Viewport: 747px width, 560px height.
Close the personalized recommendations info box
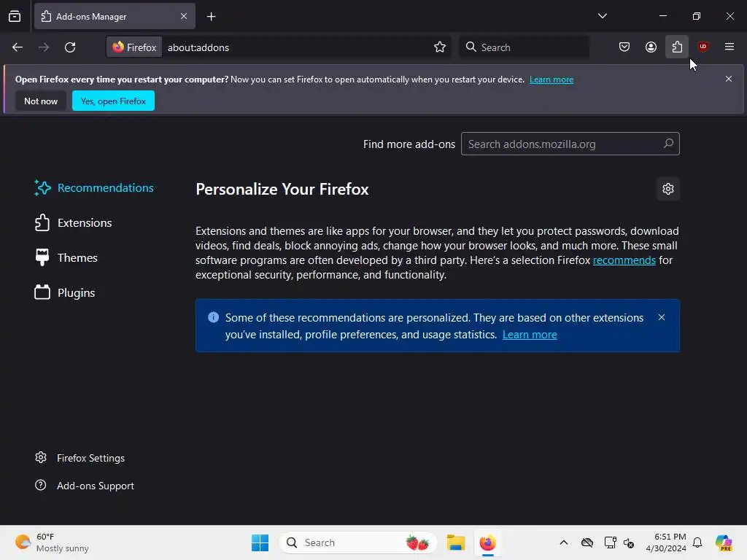point(661,318)
